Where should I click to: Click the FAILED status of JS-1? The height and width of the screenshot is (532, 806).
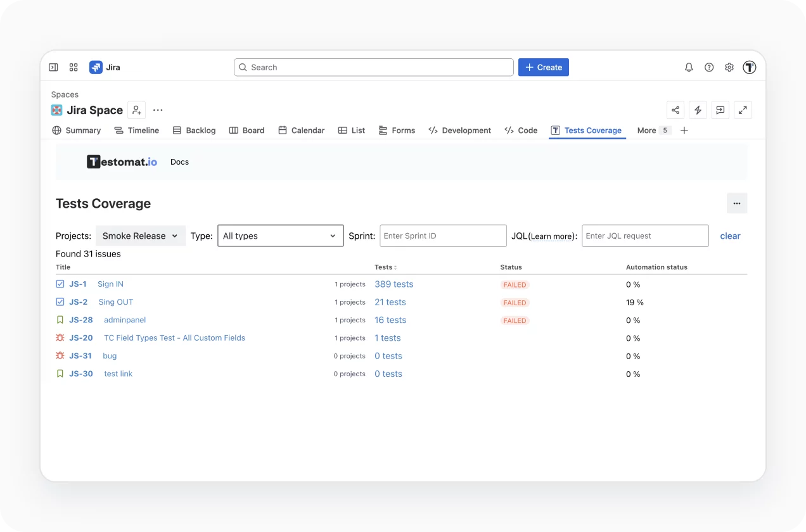pos(515,285)
